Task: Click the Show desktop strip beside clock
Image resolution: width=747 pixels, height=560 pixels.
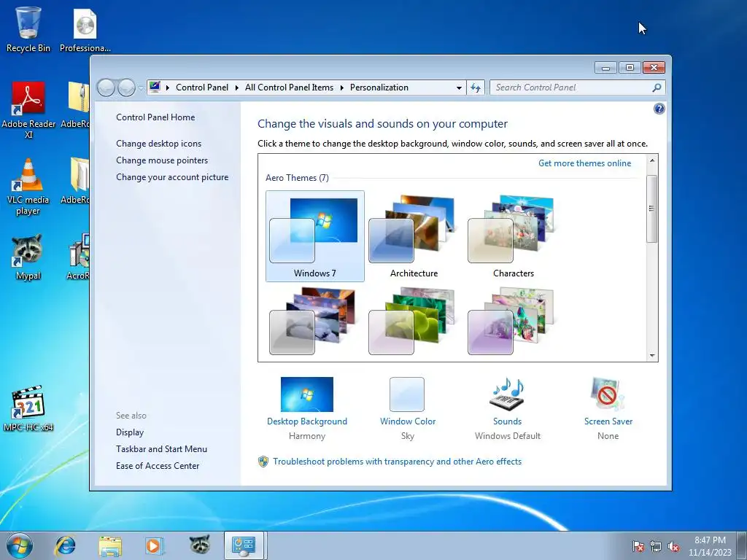Action: [x=742, y=546]
